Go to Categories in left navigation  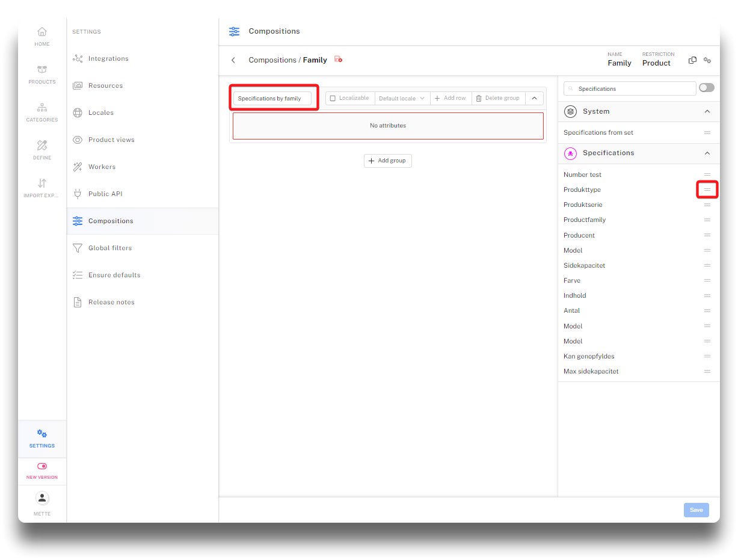(x=42, y=112)
